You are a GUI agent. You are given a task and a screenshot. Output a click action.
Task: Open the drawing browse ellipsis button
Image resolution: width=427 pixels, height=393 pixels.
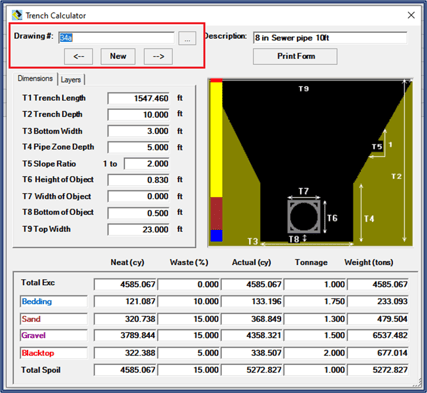pos(187,38)
